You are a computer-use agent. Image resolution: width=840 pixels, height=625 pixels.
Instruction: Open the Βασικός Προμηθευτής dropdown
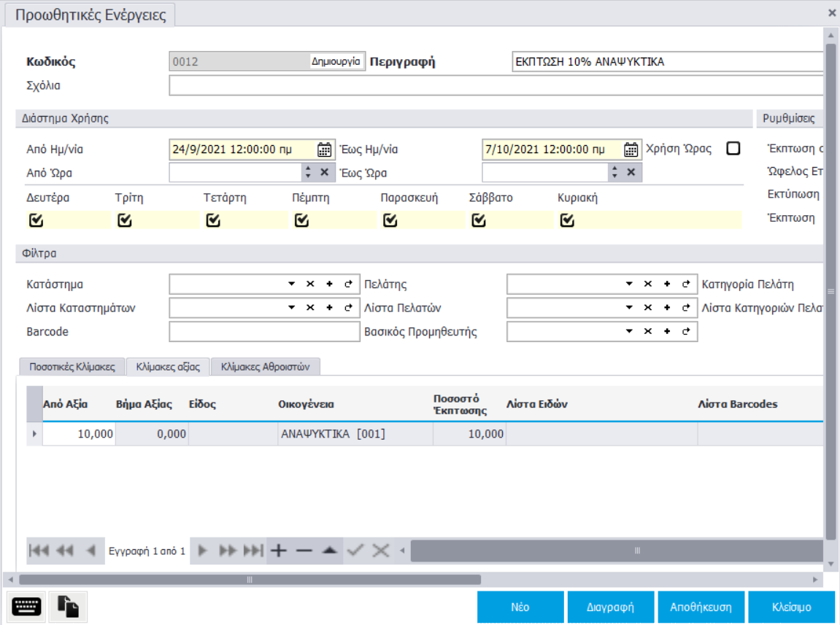coord(629,332)
